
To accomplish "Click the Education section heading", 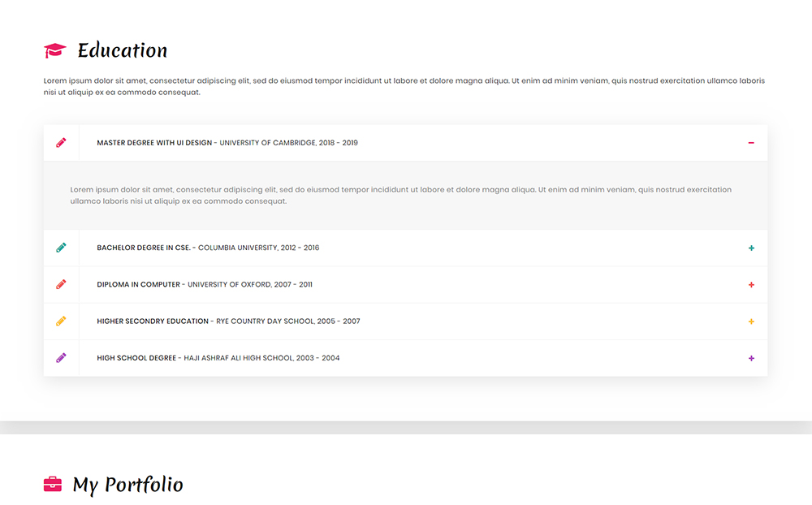I will 123,50.
